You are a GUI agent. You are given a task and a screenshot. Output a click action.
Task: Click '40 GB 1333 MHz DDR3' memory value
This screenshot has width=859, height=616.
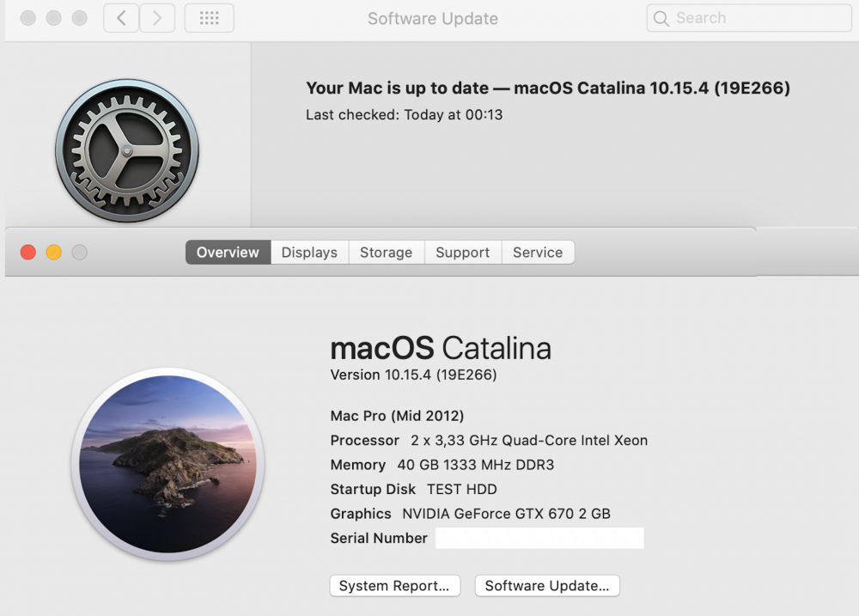coord(476,465)
